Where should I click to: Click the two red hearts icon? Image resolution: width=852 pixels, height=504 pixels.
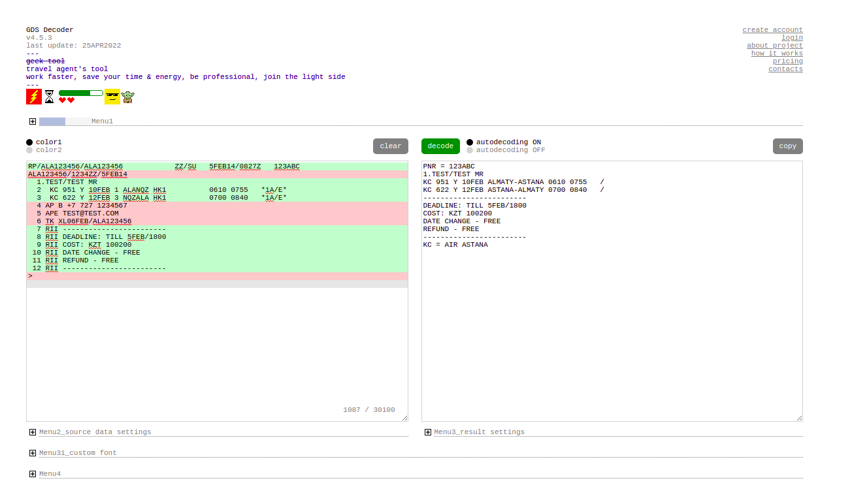(x=66, y=100)
